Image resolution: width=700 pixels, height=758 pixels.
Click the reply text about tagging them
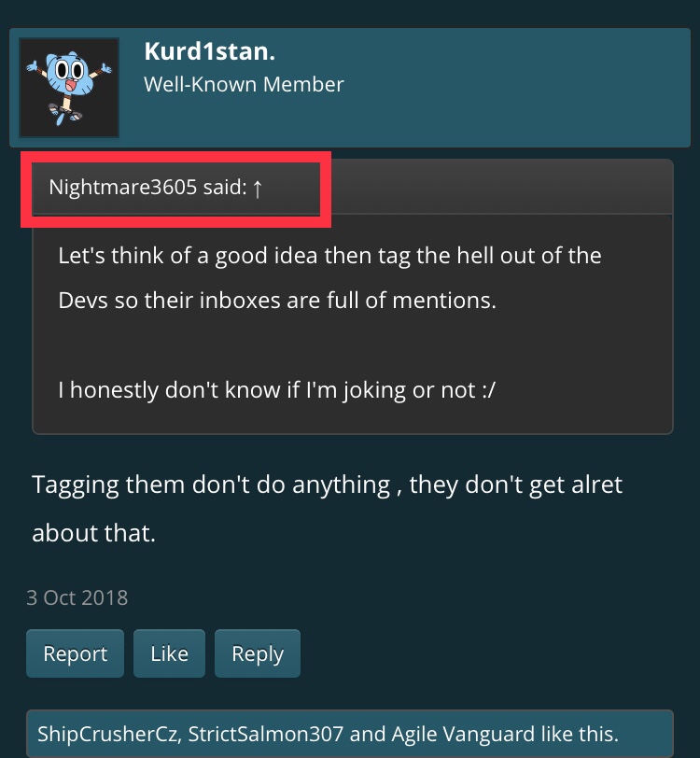point(327,484)
